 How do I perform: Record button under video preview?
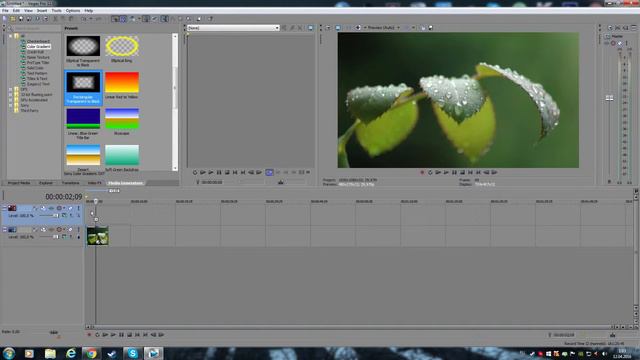coord(422,173)
